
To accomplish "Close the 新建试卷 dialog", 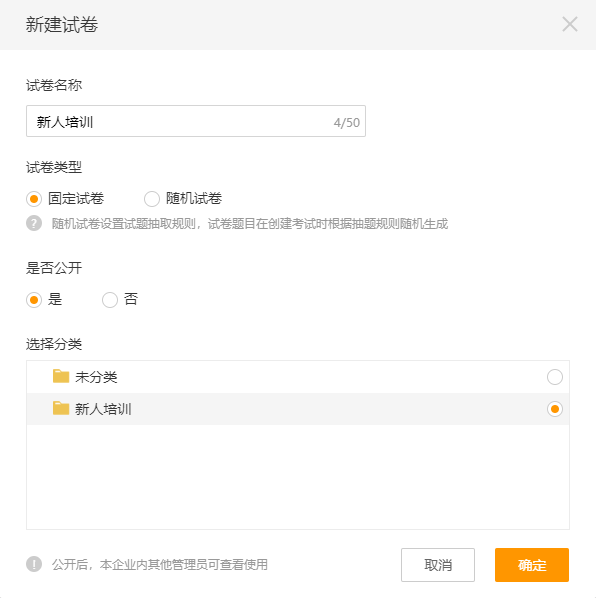I will (570, 24).
